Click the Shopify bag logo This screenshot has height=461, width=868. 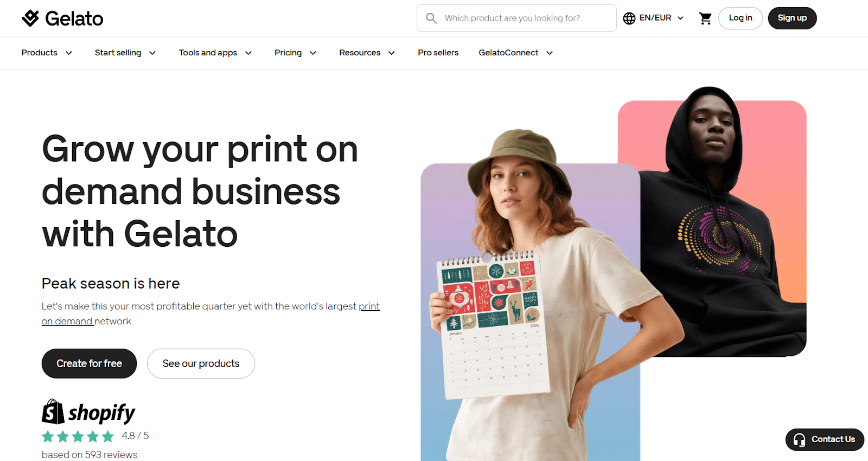click(53, 412)
